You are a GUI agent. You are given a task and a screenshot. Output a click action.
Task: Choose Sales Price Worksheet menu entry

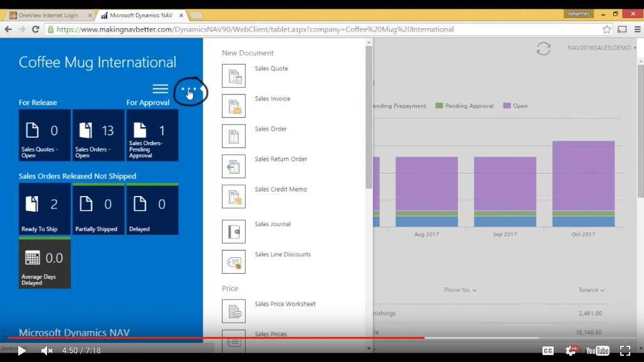(285, 304)
